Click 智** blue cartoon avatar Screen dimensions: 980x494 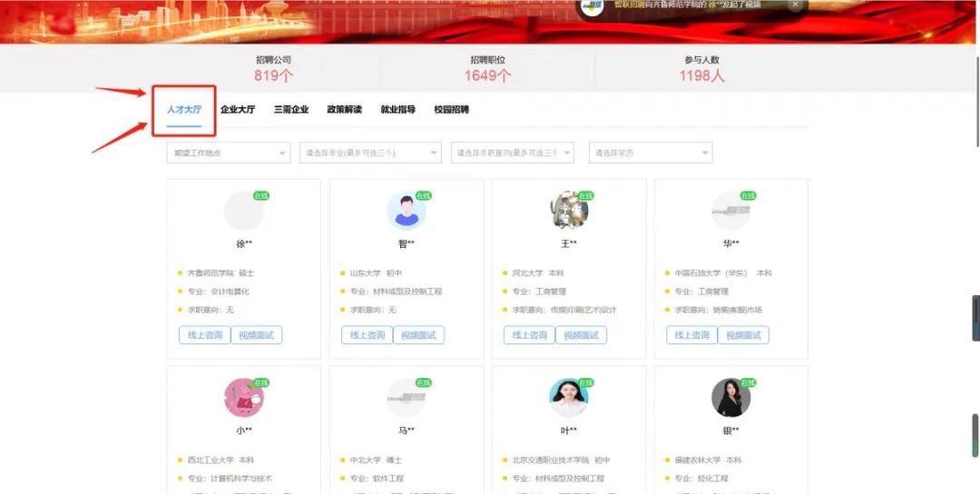(406, 211)
